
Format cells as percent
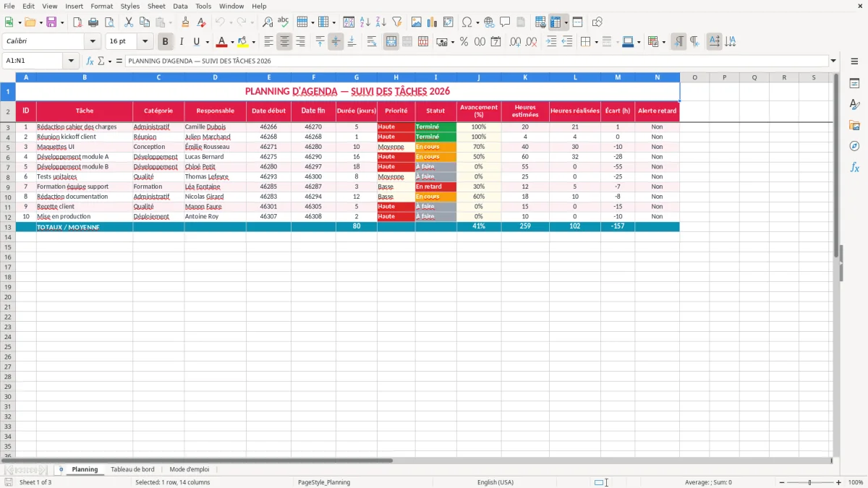[464, 42]
